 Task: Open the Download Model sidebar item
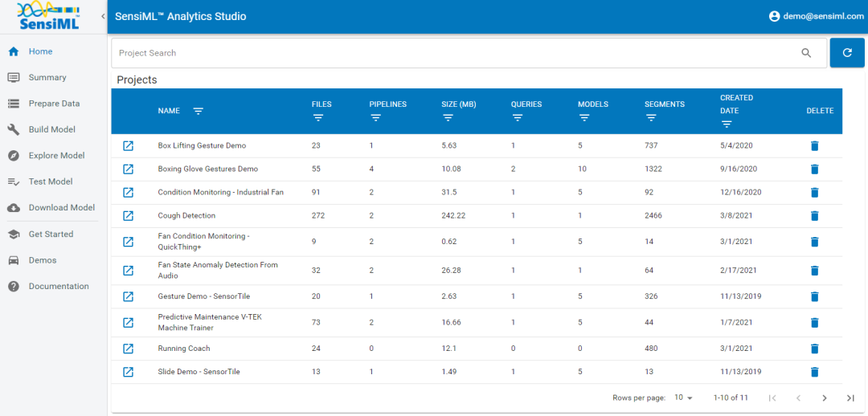[61, 208]
